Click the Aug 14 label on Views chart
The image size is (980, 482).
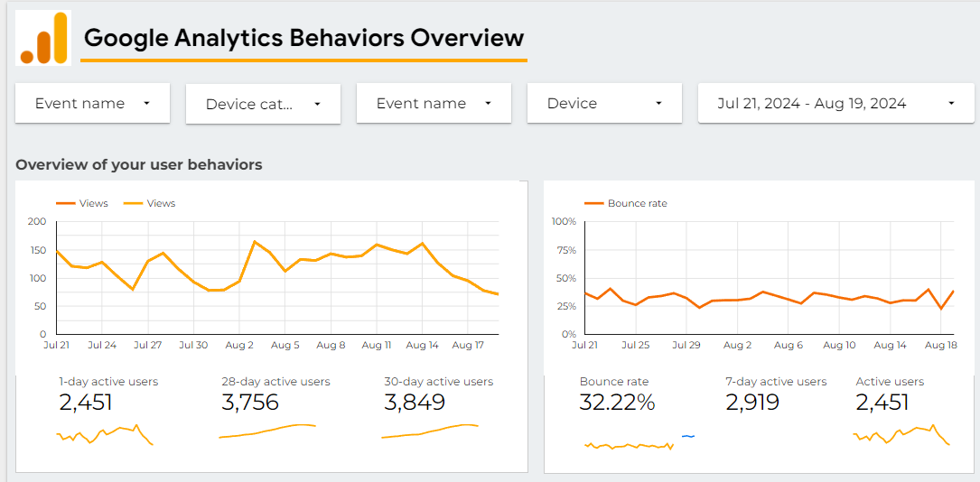click(422, 345)
